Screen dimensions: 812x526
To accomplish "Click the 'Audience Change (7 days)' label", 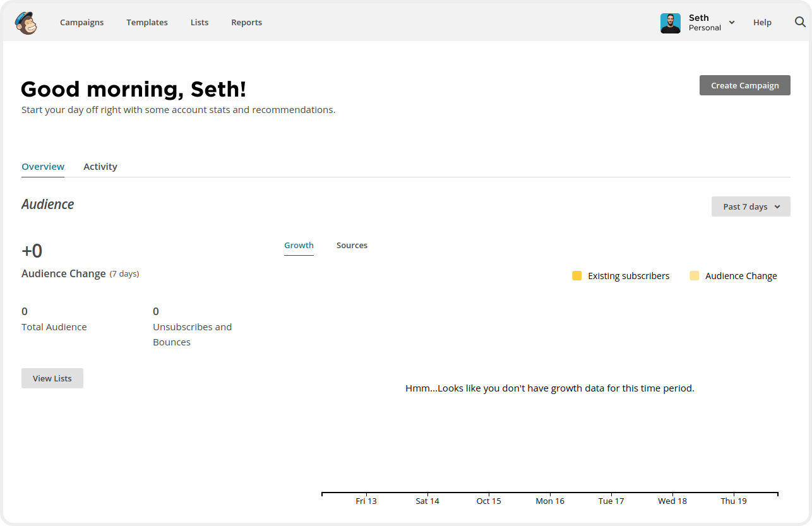I will (80, 273).
